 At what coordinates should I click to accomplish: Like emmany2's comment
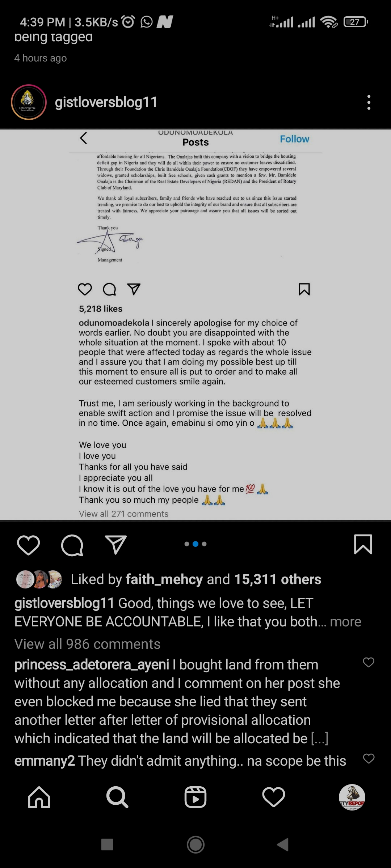368,758
